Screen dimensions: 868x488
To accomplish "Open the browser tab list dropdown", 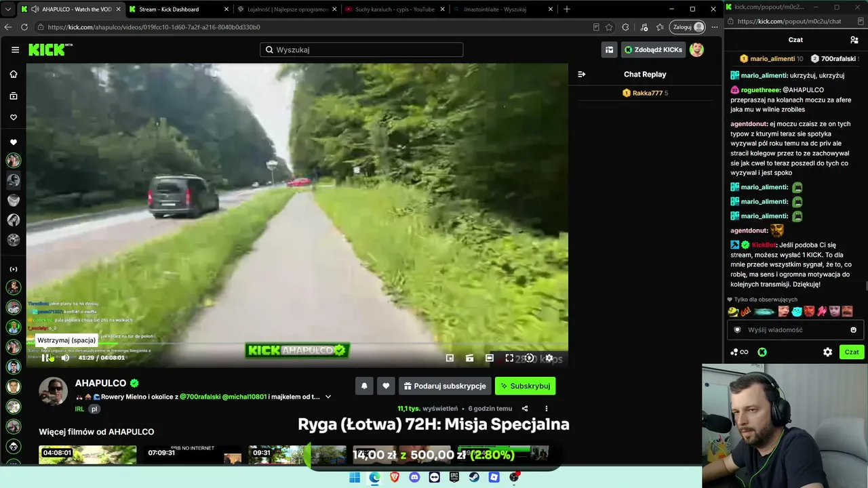I will click(x=8, y=9).
